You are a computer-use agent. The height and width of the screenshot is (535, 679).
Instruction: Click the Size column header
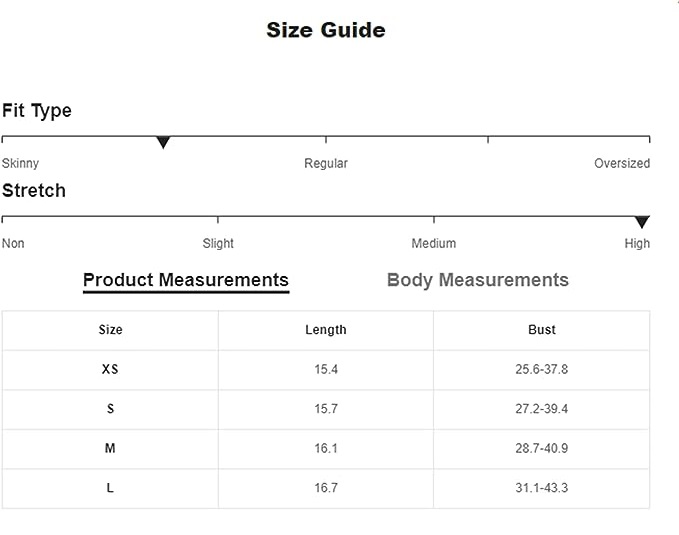[x=110, y=330]
